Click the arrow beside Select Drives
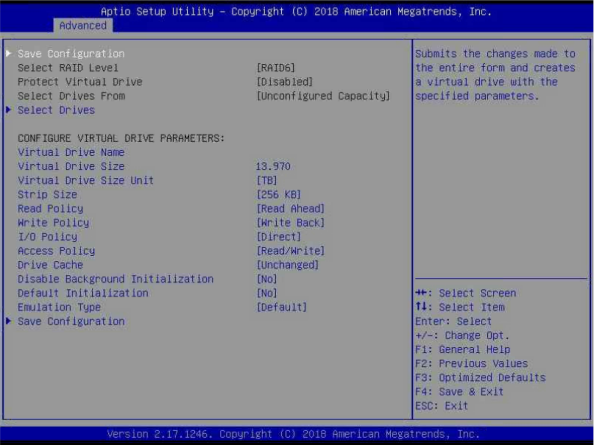The image size is (594, 445). click(x=9, y=110)
